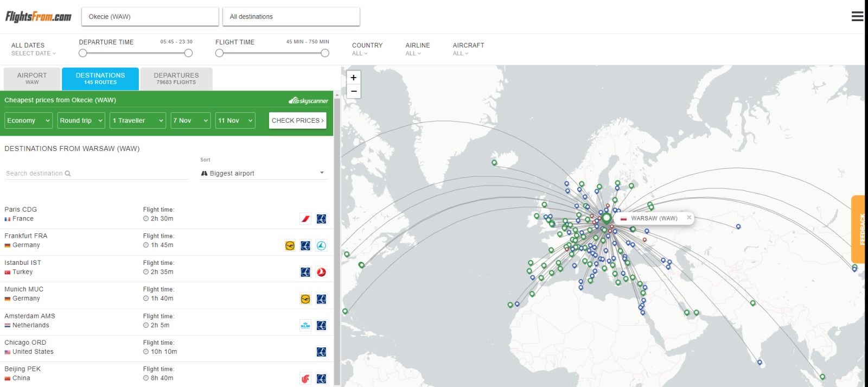This screenshot has width=868, height=387.
Task: Click the FlightsFrom.com logo
Action: coord(39,17)
